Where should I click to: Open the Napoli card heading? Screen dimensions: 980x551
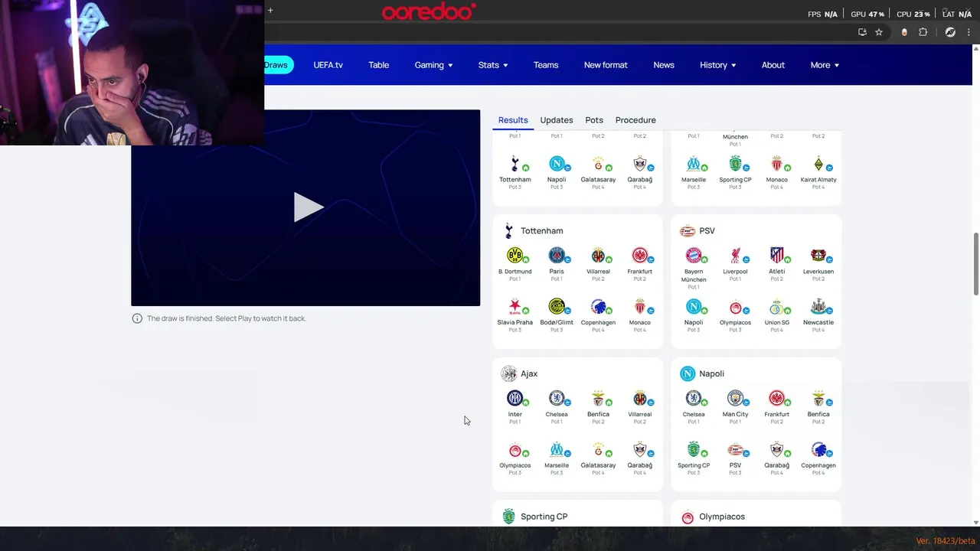coord(711,374)
